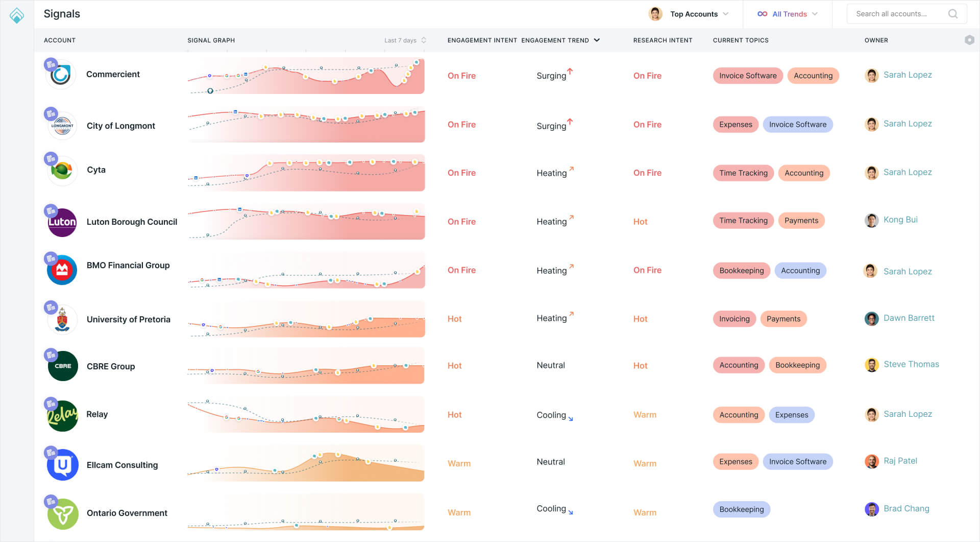Viewport: 980px width, 542px height.
Task: Click the Surging arrow in Commercient row
Action: pos(570,71)
